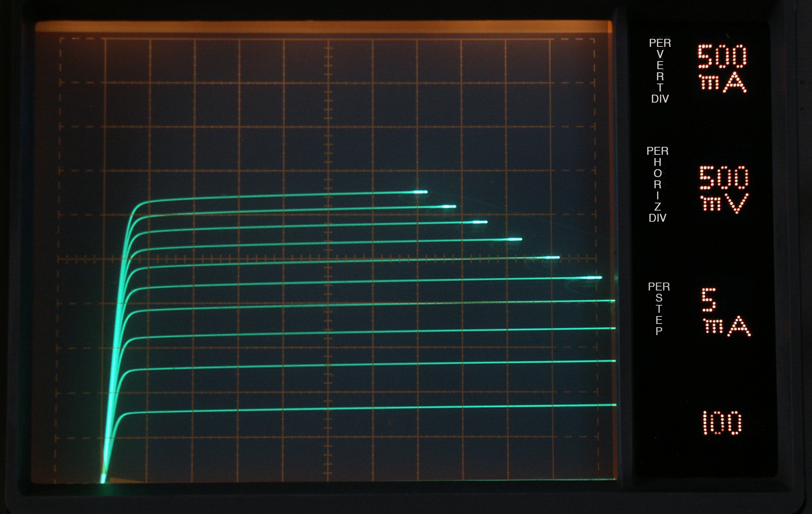
Task: Click the bright endpoint of the fifth curve from top
Action: pyautogui.click(x=552, y=257)
